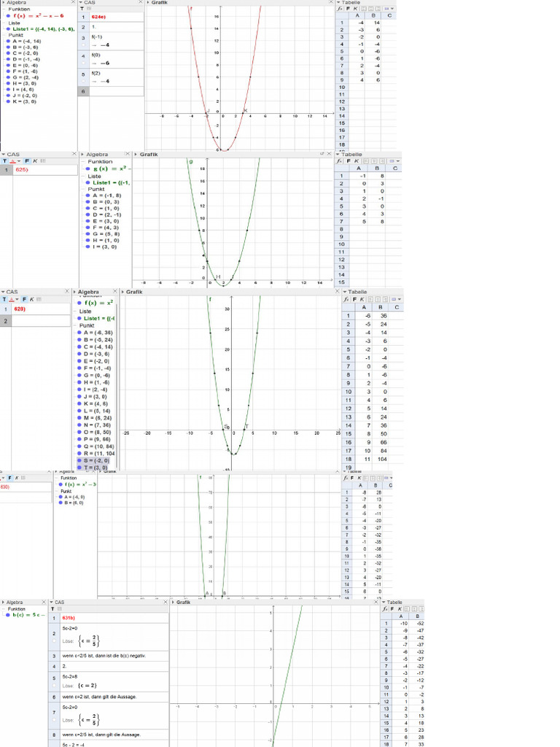Select CAS cell 624e)
This screenshot has height=747, width=560.
pyautogui.click(x=116, y=17)
